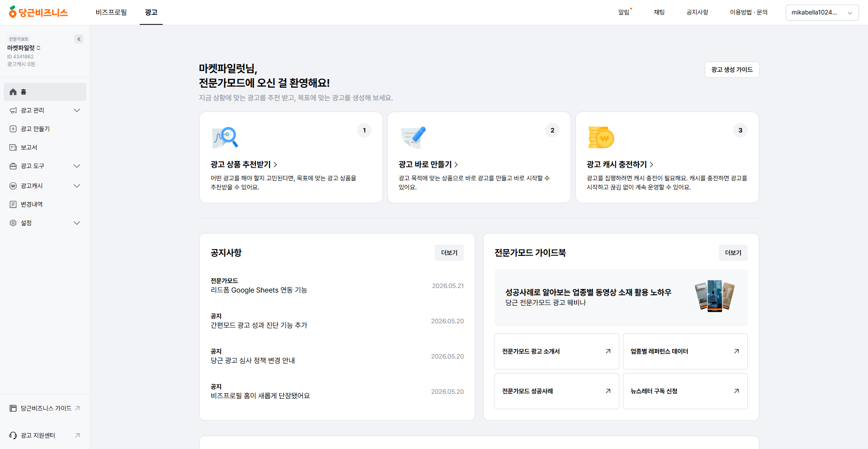Open 광고 상품 추천받기 chevron link

pos(244,165)
